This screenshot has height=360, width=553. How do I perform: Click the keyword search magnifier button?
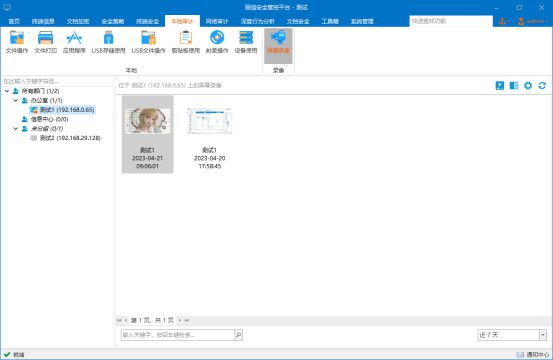238,335
